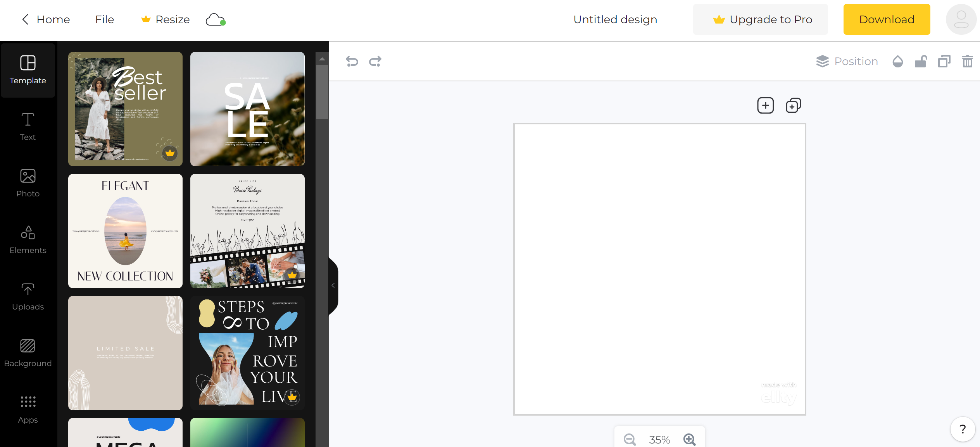Duplicate the current page icon
This screenshot has width=980, height=447.
click(x=793, y=105)
